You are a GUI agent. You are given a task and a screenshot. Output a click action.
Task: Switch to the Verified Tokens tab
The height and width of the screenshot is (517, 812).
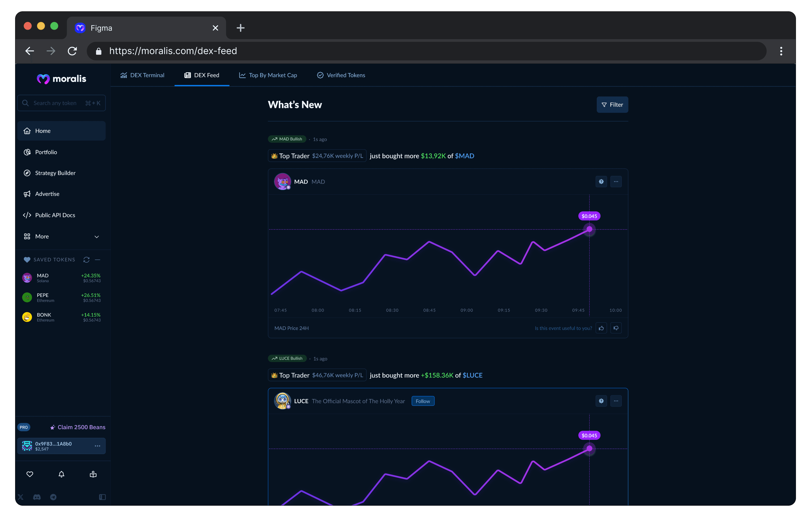(341, 75)
